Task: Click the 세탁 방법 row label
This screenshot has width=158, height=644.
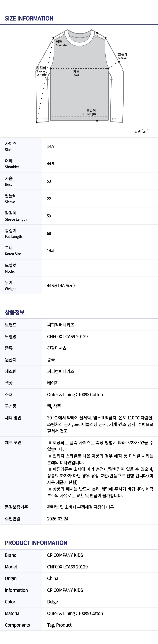Action: [13, 418]
